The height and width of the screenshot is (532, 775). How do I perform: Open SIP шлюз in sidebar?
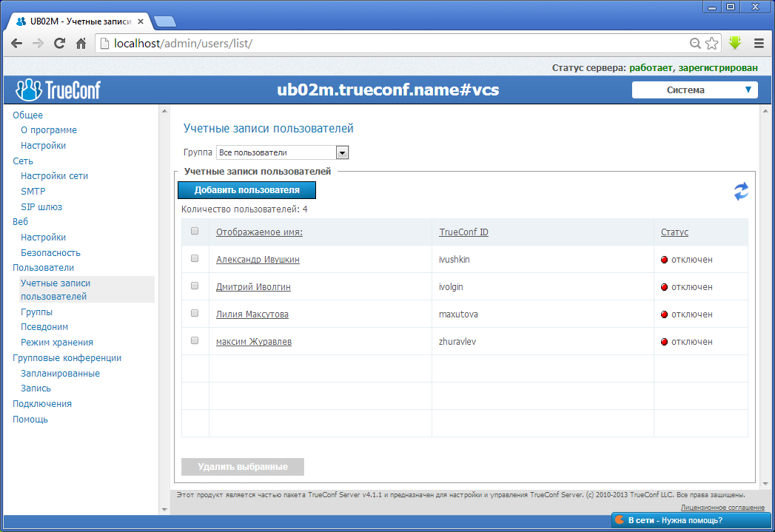(x=41, y=207)
